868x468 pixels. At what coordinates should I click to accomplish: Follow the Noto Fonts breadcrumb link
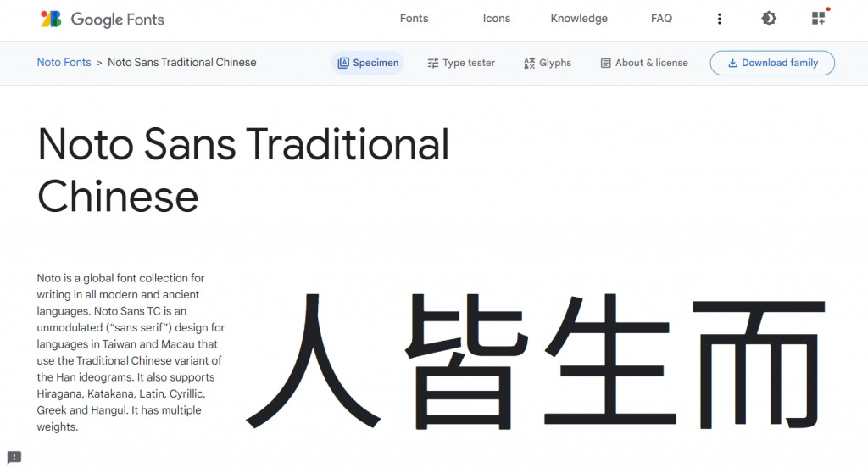64,63
